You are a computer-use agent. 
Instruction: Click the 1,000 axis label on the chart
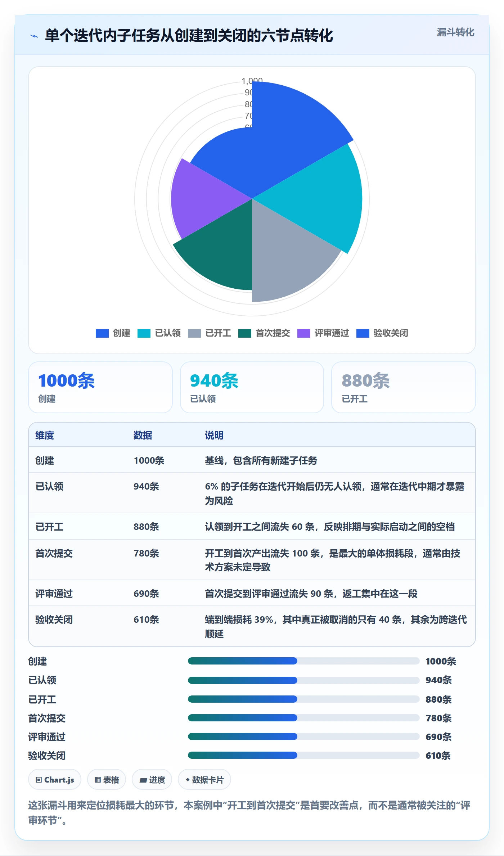pos(252,81)
